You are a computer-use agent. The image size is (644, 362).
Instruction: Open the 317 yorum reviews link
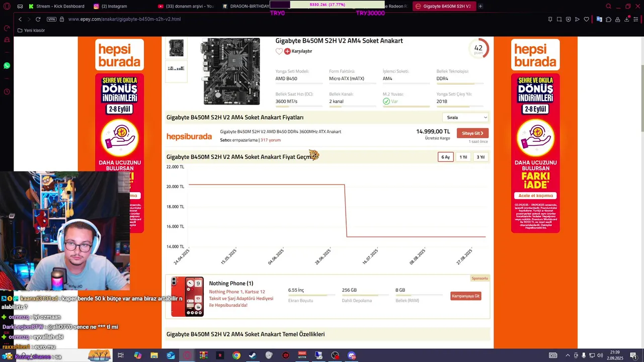pyautogui.click(x=271, y=140)
